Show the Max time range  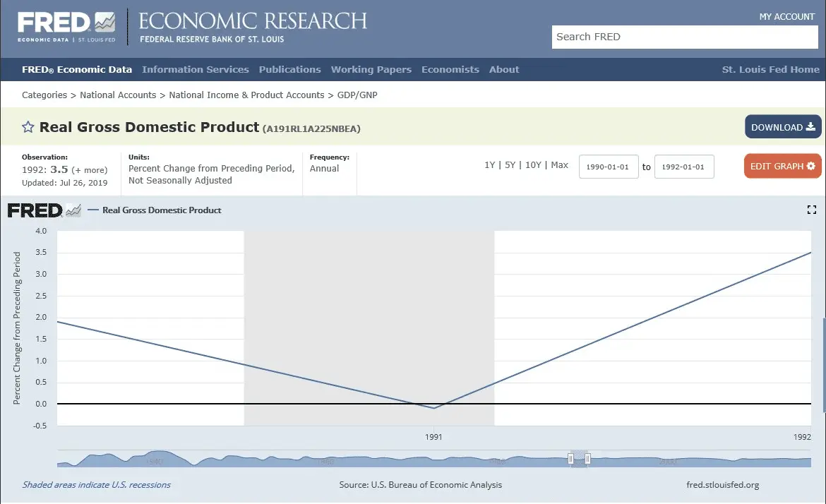[x=559, y=165]
